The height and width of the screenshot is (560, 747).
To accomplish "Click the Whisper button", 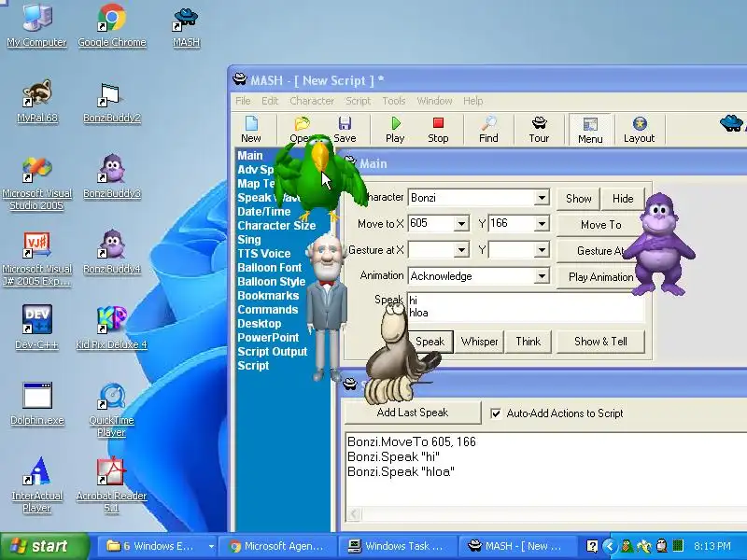I will 479,342.
